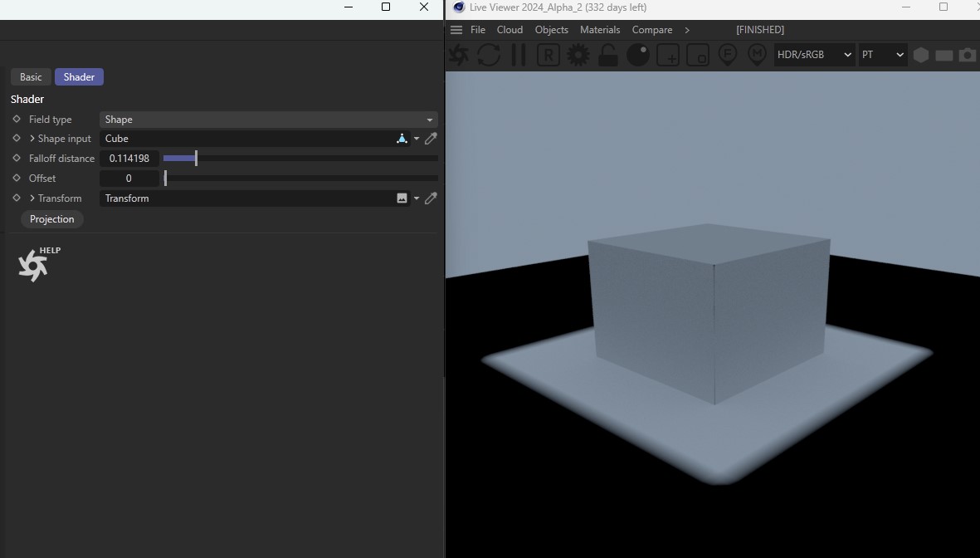Open the HDR/sRGB color space dropdown
The height and width of the screenshot is (558, 980).
[x=814, y=55]
